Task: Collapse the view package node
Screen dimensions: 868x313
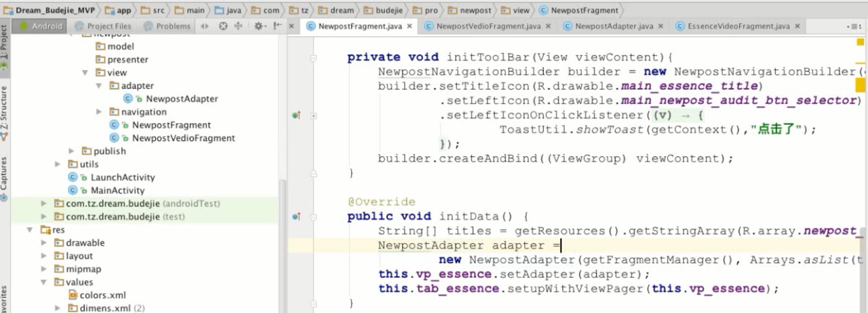Action: tap(85, 73)
